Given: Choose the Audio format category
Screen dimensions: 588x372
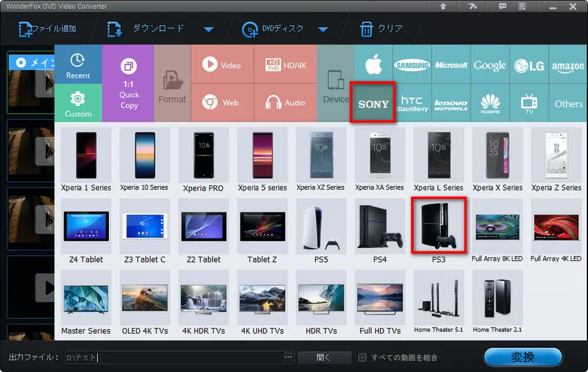Looking at the screenshot, I should (285, 102).
